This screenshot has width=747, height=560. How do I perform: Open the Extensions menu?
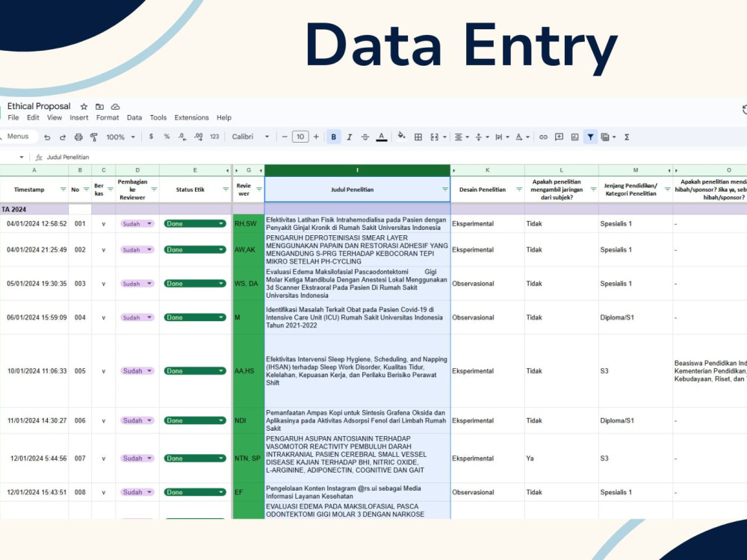pos(191,118)
